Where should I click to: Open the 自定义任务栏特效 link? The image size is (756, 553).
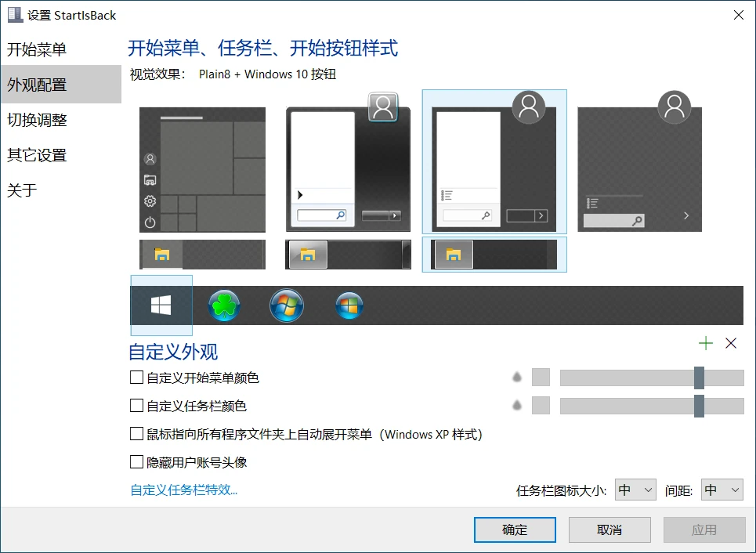[x=184, y=490]
